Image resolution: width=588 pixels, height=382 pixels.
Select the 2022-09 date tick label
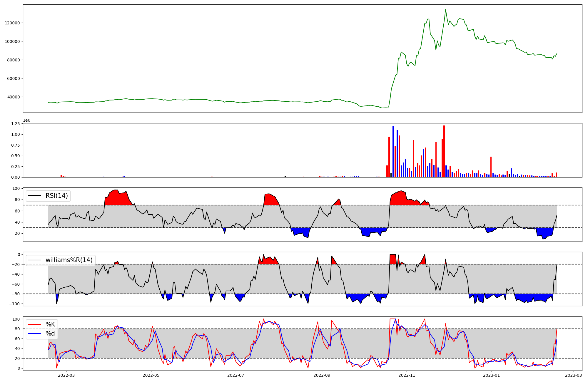point(322,375)
